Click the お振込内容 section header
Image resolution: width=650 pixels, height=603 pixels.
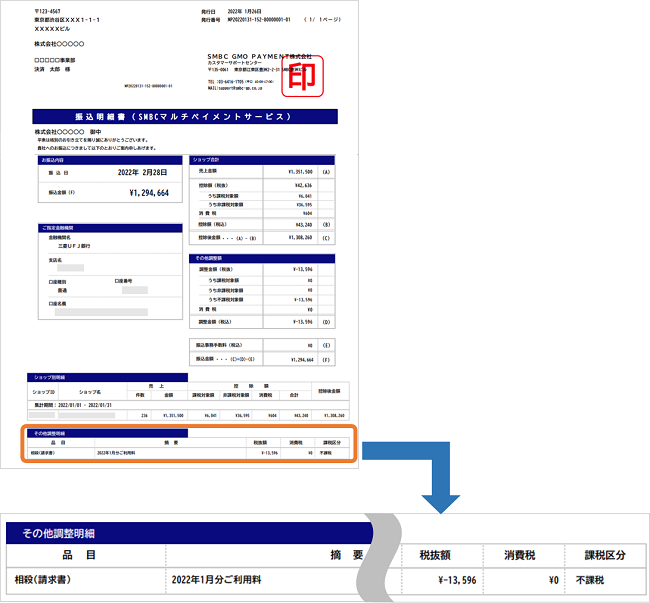click(x=110, y=160)
